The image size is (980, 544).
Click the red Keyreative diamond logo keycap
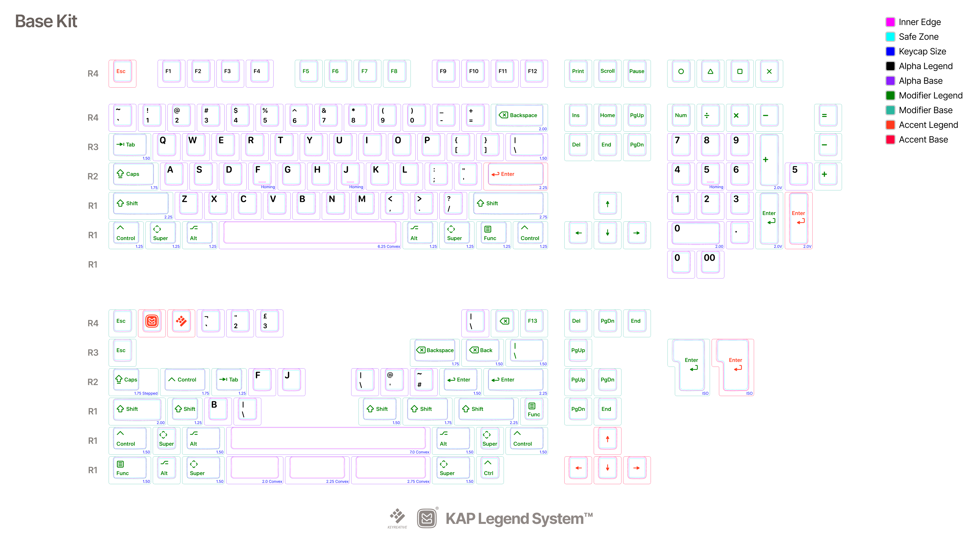[181, 323]
